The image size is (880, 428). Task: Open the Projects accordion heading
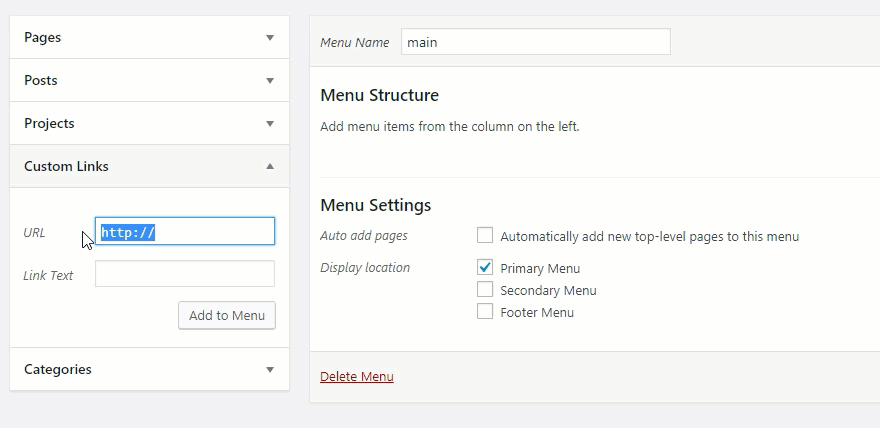[49, 124]
